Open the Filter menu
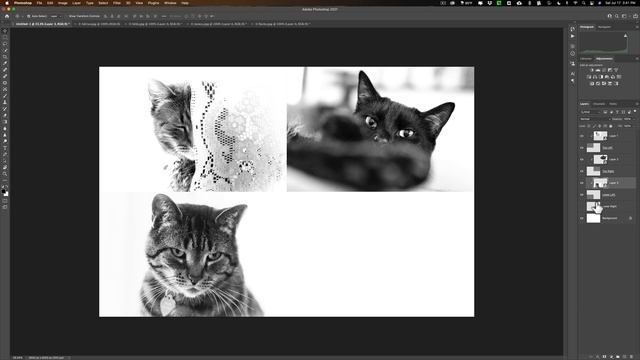 pos(117,3)
